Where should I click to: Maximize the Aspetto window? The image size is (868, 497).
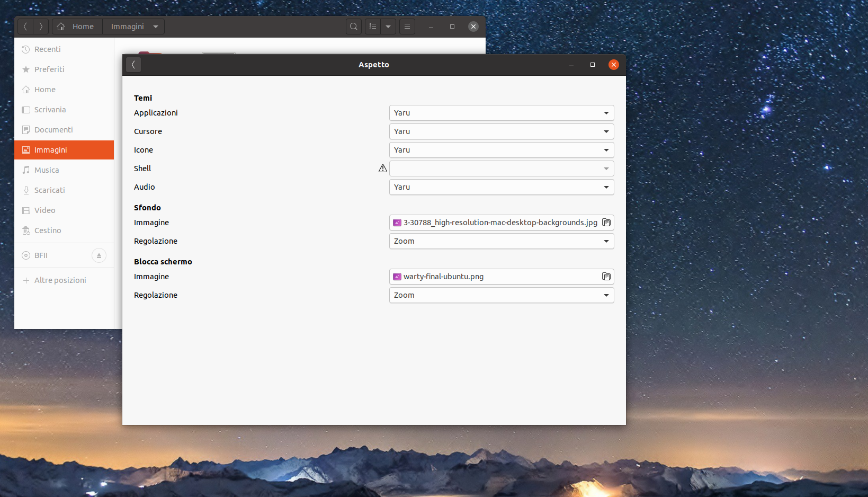(x=593, y=65)
